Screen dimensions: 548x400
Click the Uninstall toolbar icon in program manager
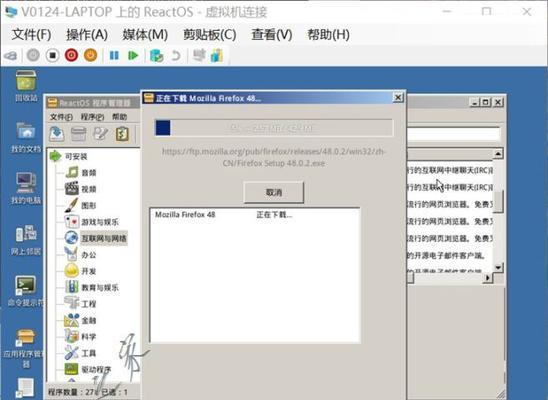point(78,134)
